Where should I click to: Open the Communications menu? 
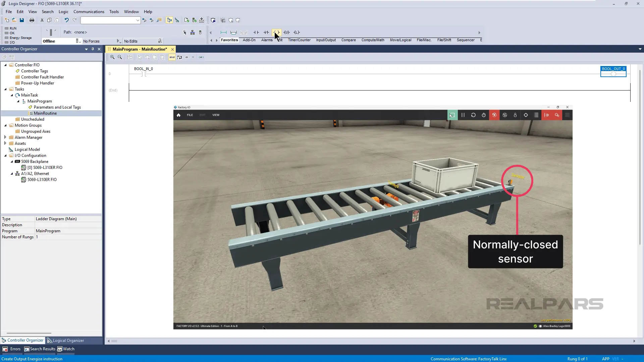tap(89, 11)
